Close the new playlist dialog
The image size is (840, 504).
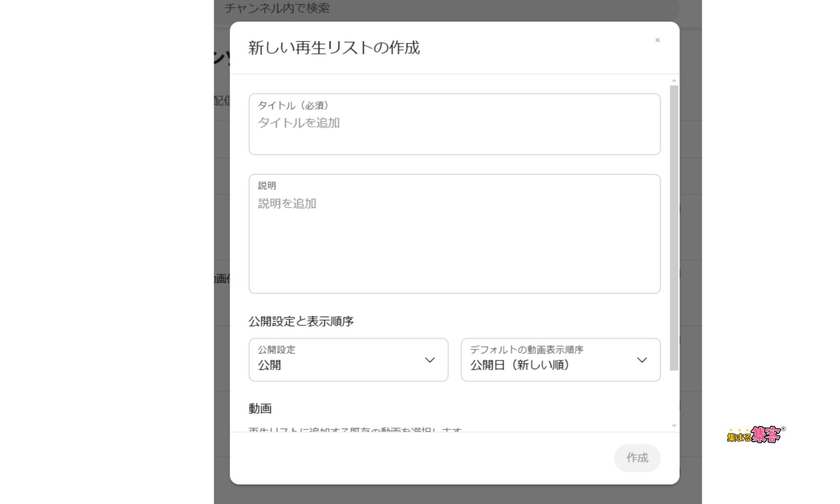point(657,40)
